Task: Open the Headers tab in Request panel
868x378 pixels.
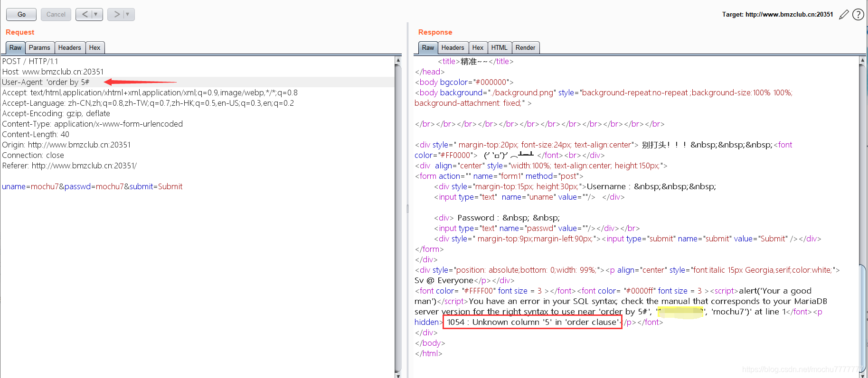Action: point(70,48)
